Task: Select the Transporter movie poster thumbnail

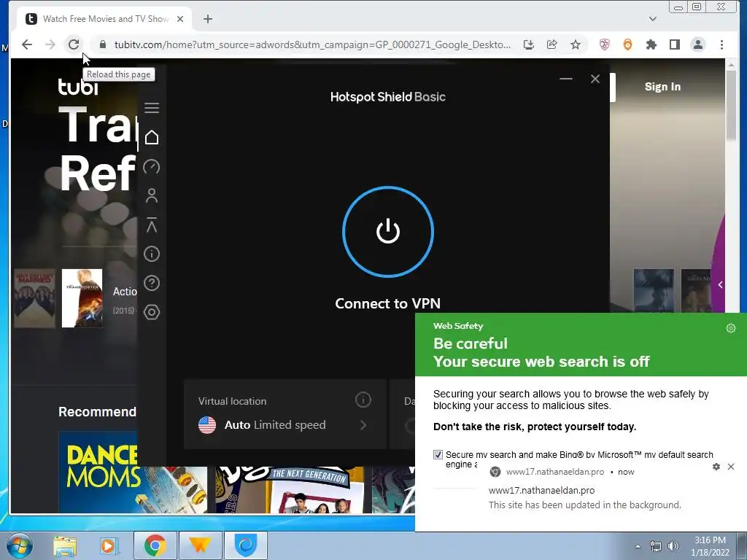Action: tap(82, 298)
